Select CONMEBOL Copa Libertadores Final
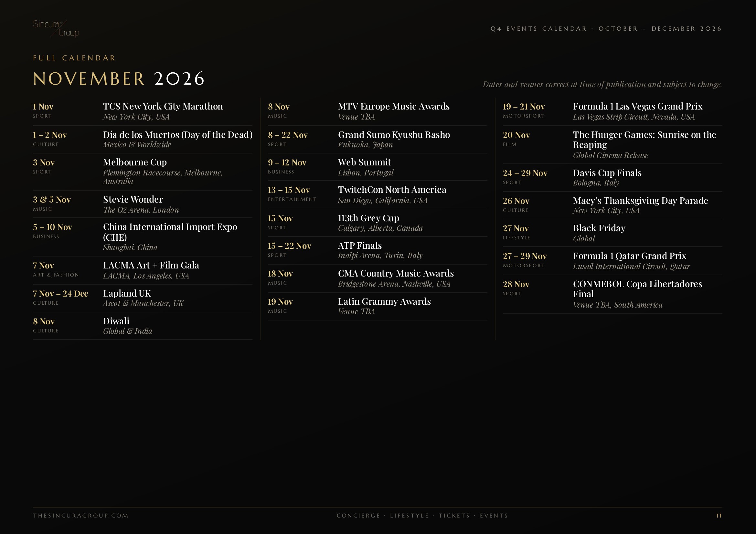The width and height of the screenshot is (756, 534). (637, 289)
